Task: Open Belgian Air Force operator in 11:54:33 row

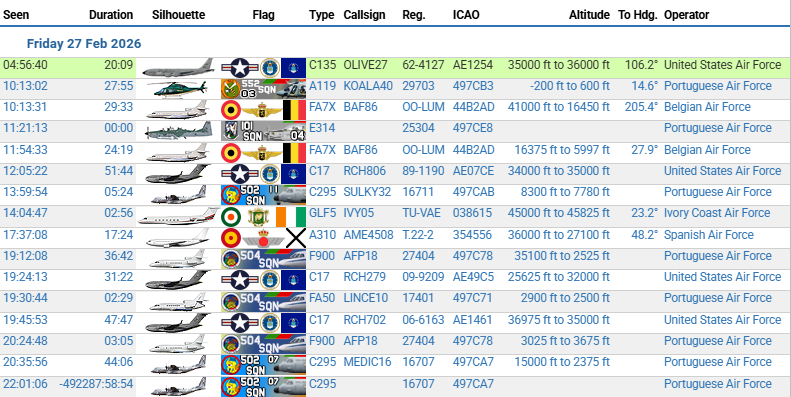Action: [x=707, y=150]
